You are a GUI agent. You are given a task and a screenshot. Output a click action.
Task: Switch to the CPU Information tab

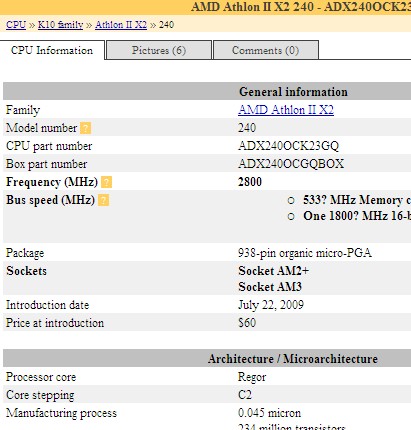pos(52,50)
